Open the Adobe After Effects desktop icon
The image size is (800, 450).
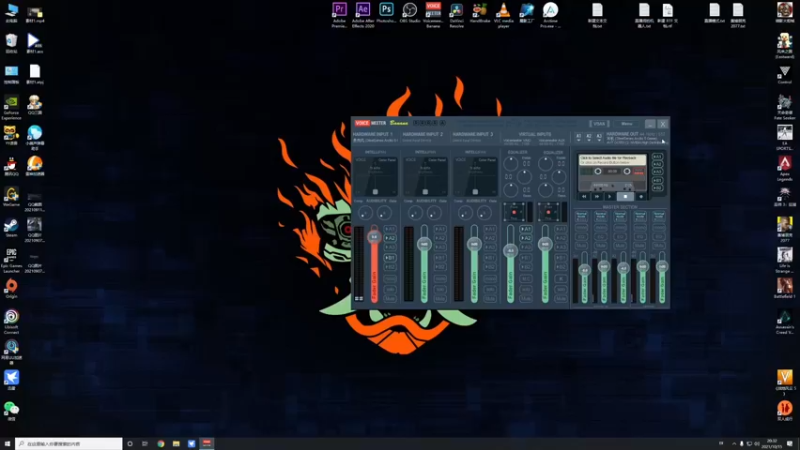pos(363,14)
